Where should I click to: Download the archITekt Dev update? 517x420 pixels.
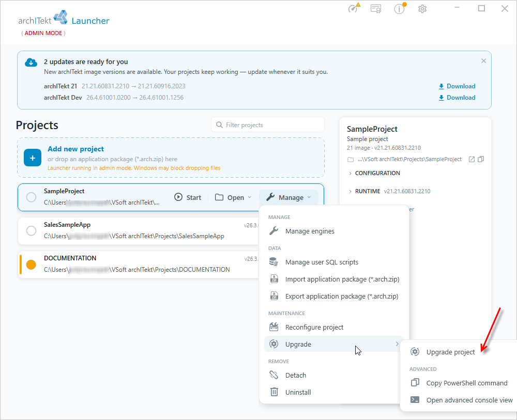[457, 98]
